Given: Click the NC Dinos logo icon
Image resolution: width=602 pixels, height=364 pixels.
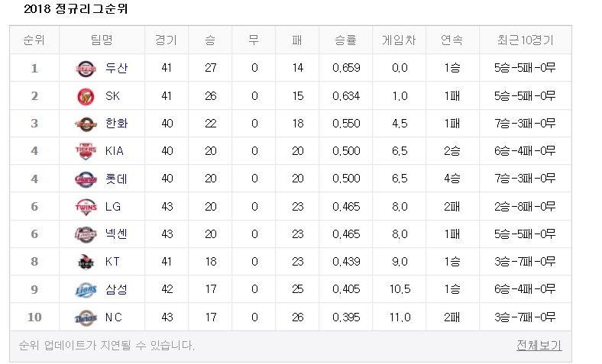Looking at the screenshot, I should (86, 317).
